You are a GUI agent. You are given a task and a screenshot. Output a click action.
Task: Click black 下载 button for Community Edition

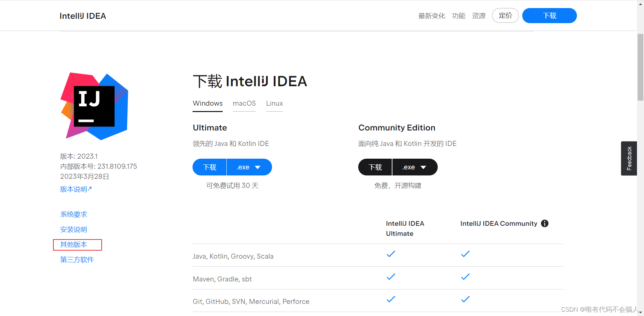375,167
